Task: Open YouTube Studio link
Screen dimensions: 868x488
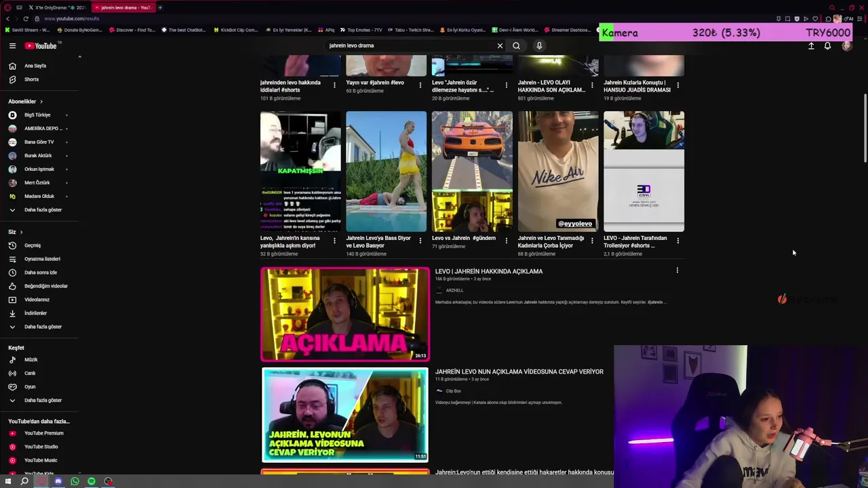Action: click(39, 447)
